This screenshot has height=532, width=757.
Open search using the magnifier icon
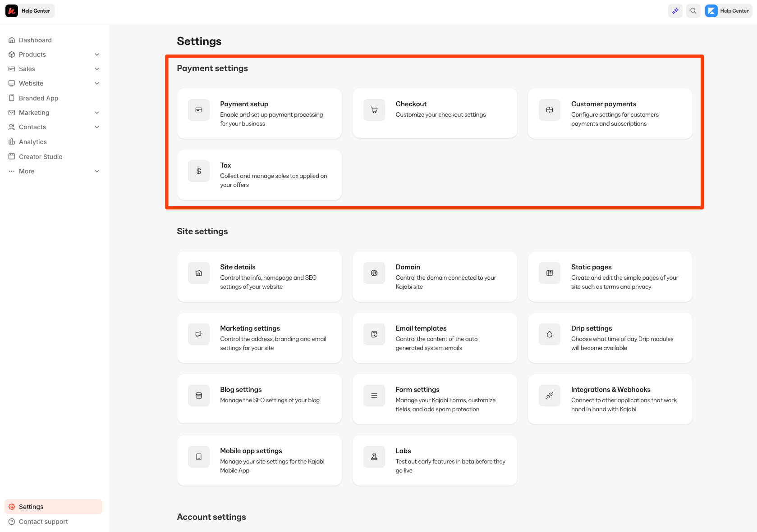click(693, 10)
